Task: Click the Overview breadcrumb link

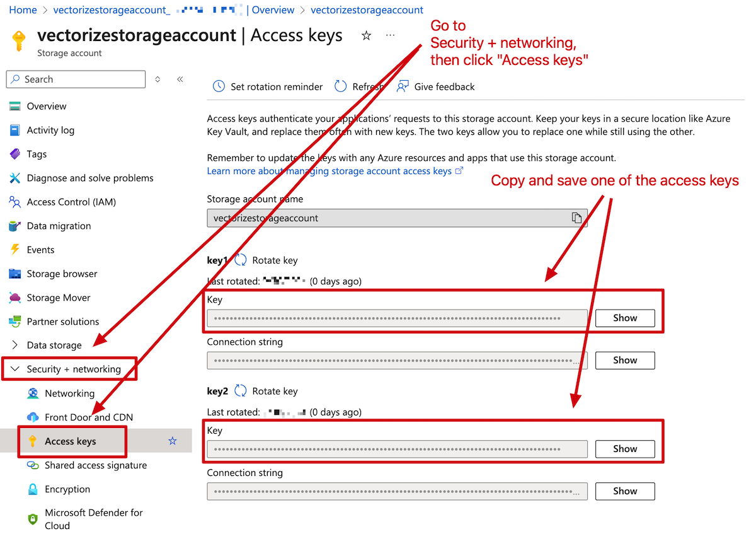Action: click(273, 10)
